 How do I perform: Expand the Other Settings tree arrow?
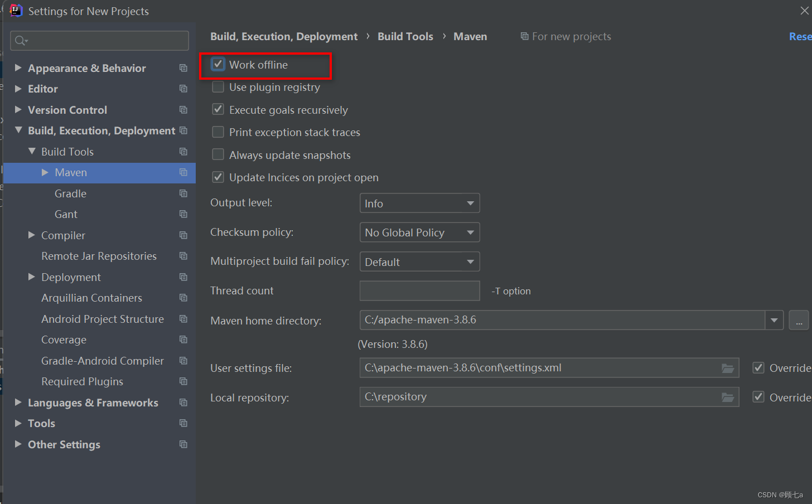(x=18, y=444)
